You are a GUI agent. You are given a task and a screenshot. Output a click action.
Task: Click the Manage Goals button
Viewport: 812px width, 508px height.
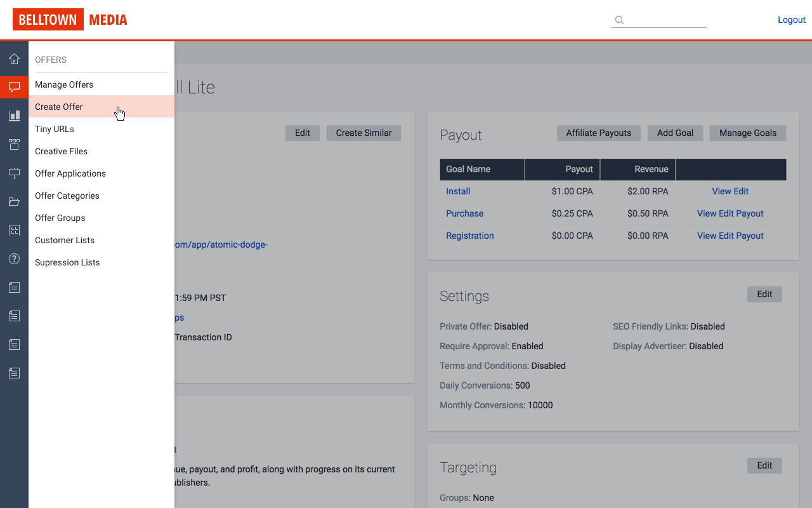coord(748,133)
